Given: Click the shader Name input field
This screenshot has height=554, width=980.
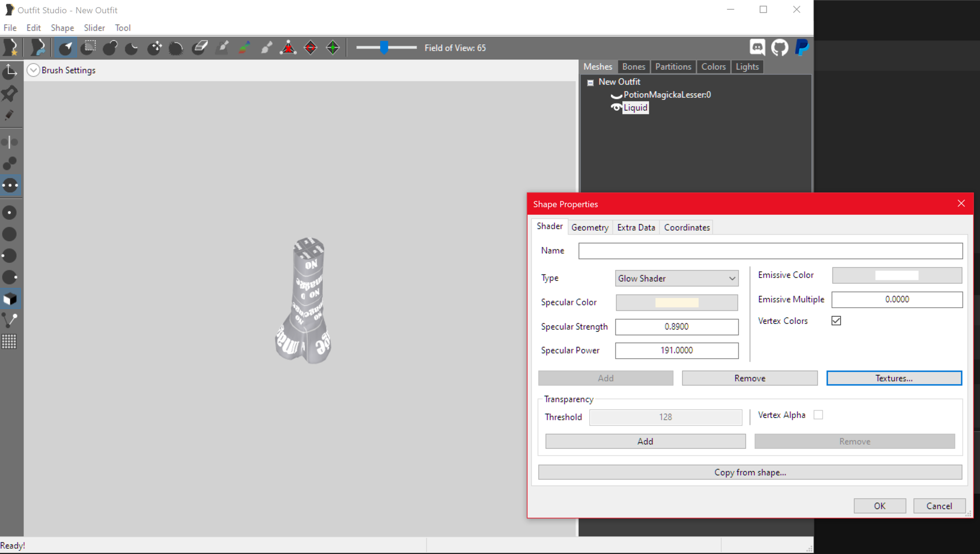Looking at the screenshot, I should [771, 251].
